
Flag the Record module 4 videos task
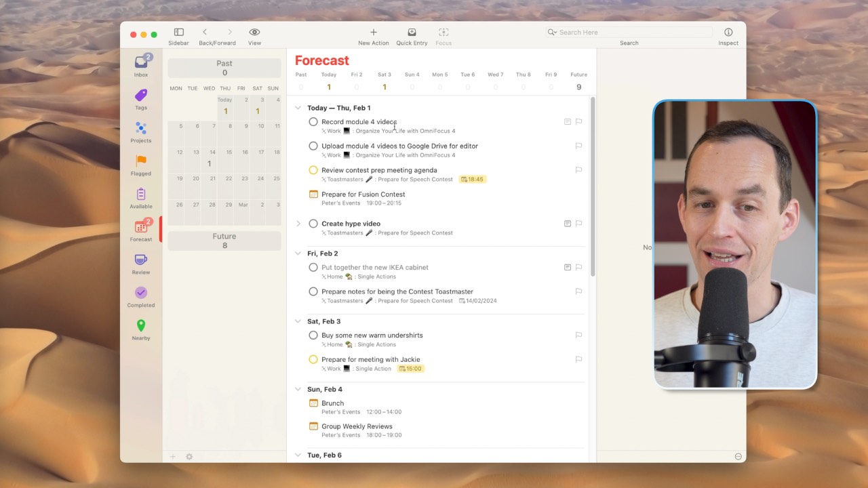click(578, 122)
